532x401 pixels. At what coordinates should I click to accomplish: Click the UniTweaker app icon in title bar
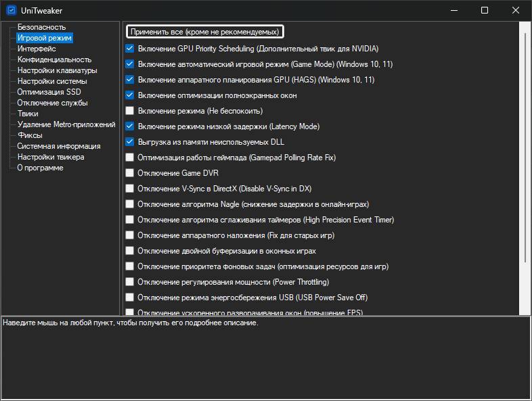(x=12, y=11)
